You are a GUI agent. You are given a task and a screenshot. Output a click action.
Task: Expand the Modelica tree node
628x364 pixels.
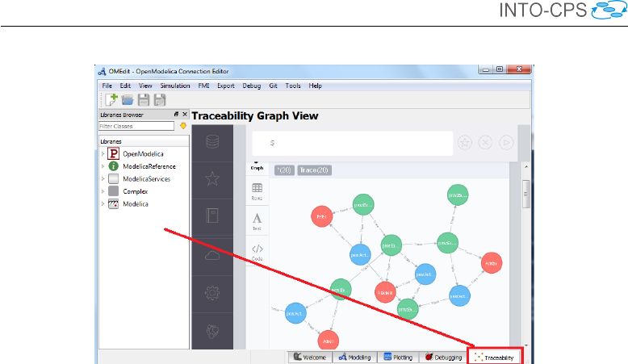point(103,204)
